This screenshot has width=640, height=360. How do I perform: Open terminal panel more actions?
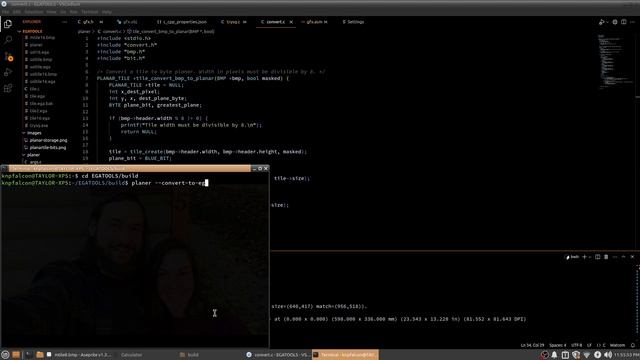click(x=615, y=257)
